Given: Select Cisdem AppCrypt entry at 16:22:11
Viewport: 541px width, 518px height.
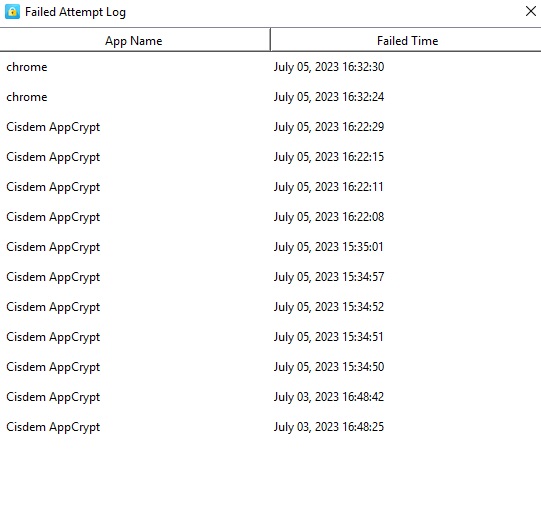Looking at the screenshot, I should [x=270, y=187].
